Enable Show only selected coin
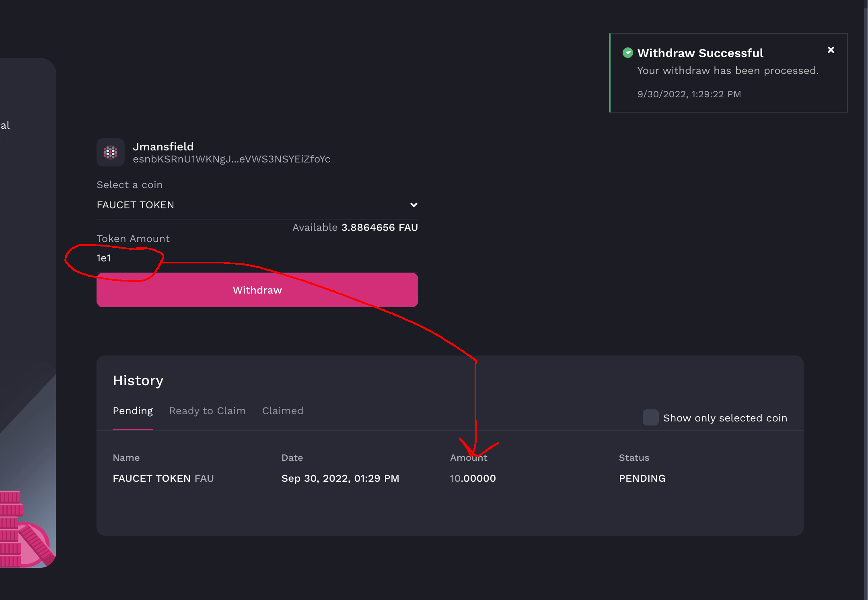The image size is (868, 600). (x=650, y=418)
